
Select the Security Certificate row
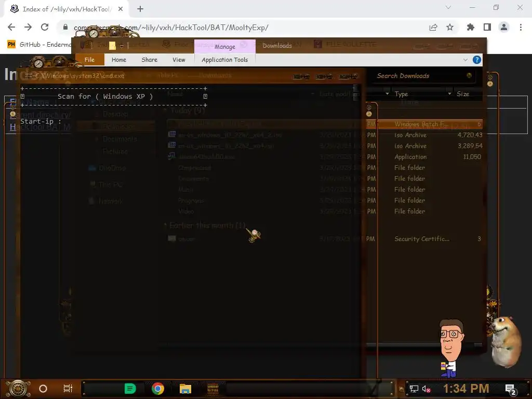point(325,239)
